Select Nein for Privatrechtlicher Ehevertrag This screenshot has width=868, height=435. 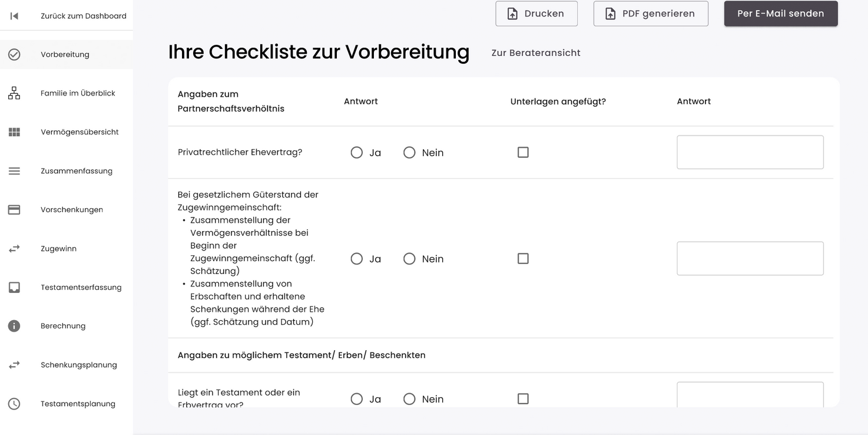(x=409, y=153)
